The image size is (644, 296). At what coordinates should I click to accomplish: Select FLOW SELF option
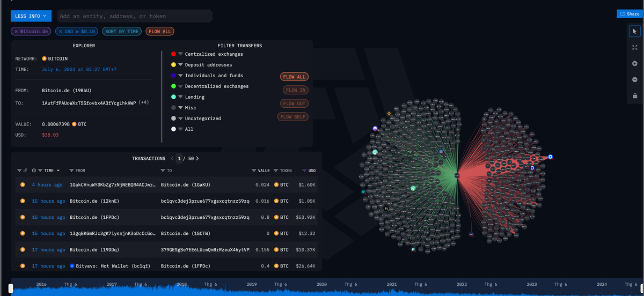tap(293, 116)
